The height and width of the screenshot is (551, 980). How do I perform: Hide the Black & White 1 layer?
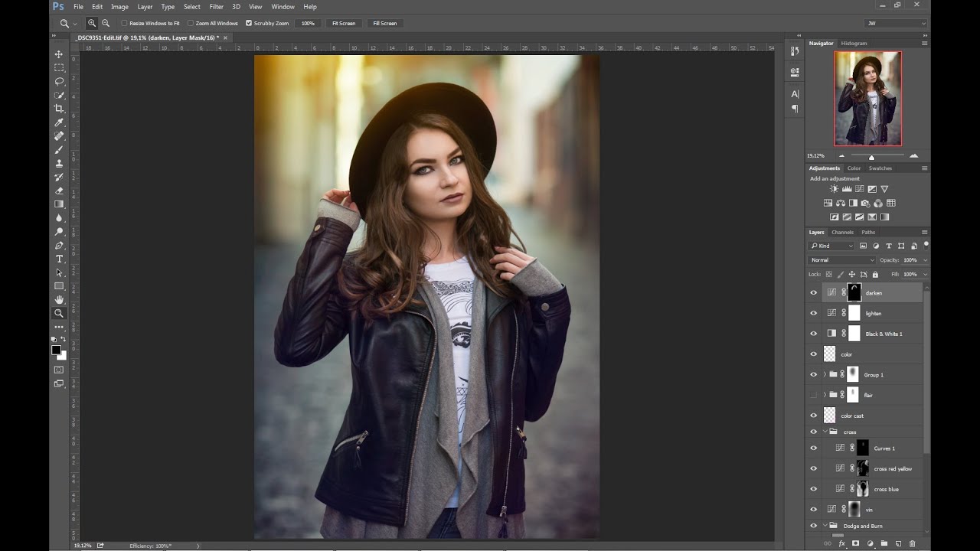tap(814, 334)
